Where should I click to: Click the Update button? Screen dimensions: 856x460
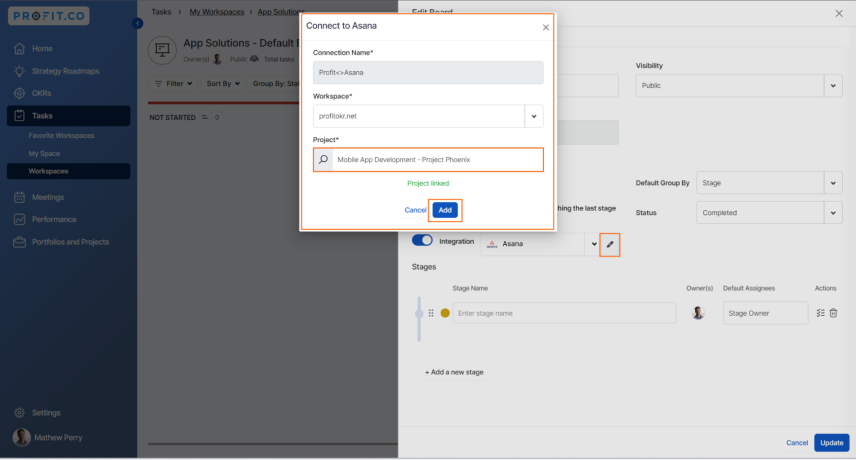point(831,443)
